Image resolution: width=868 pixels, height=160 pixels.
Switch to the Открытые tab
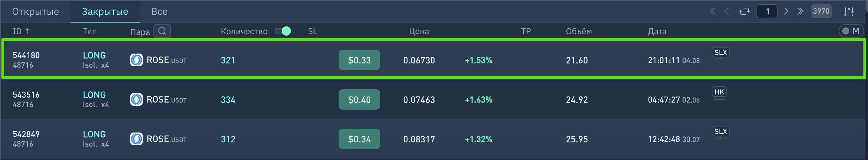click(x=36, y=12)
